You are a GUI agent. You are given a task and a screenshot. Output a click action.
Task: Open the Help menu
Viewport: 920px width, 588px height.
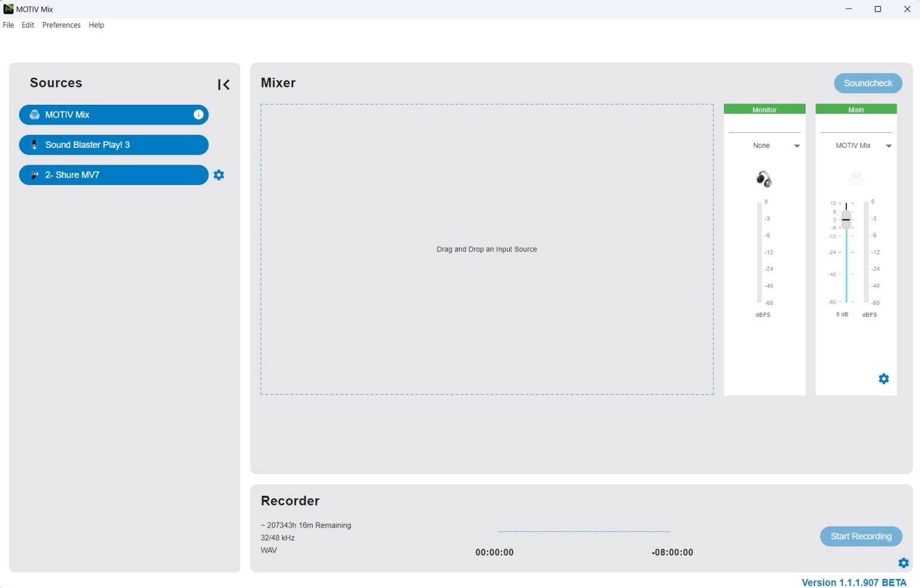pyautogui.click(x=96, y=25)
